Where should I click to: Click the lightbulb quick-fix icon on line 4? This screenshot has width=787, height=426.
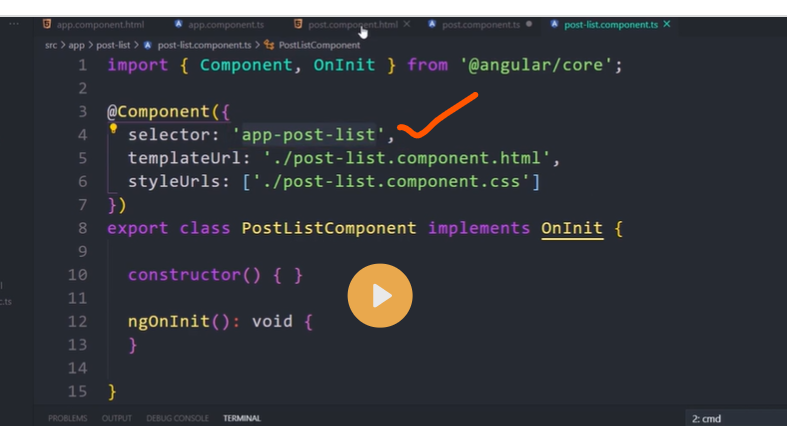coord(114,129)
